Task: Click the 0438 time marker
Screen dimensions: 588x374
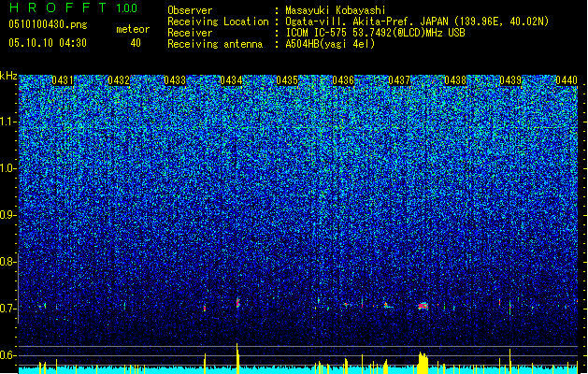Action: [x=455, y=80]
